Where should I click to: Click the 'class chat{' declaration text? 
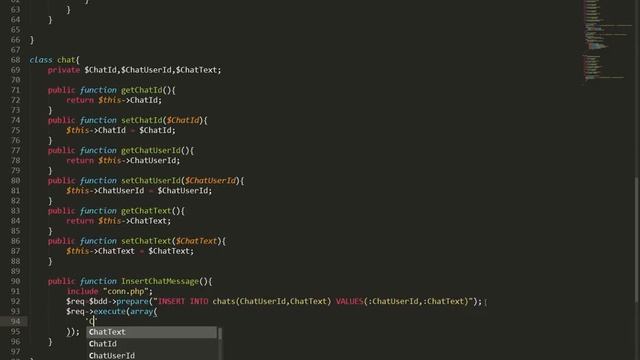click(54, 60)
